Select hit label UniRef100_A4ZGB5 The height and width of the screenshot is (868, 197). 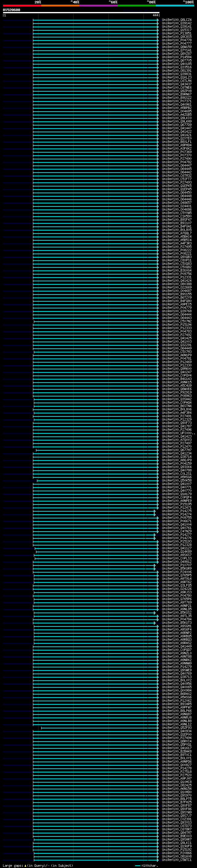coord(177,115)
